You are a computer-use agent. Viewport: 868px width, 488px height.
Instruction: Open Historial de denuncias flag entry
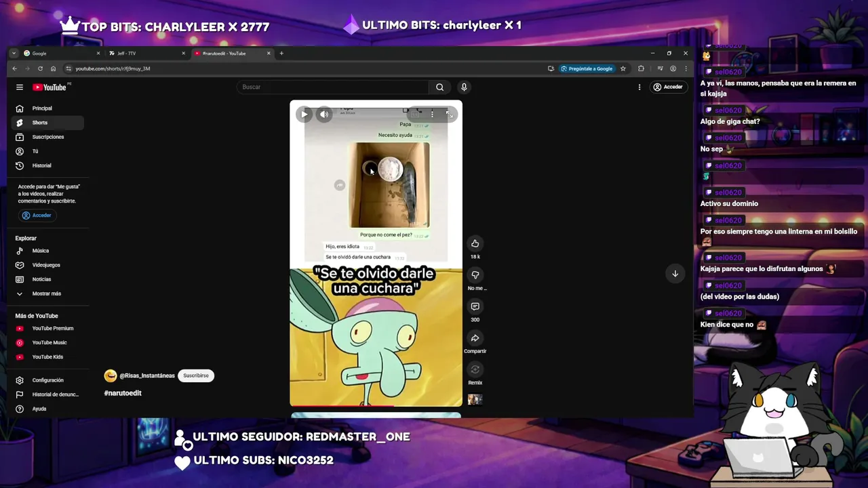(x=47, y=394)
